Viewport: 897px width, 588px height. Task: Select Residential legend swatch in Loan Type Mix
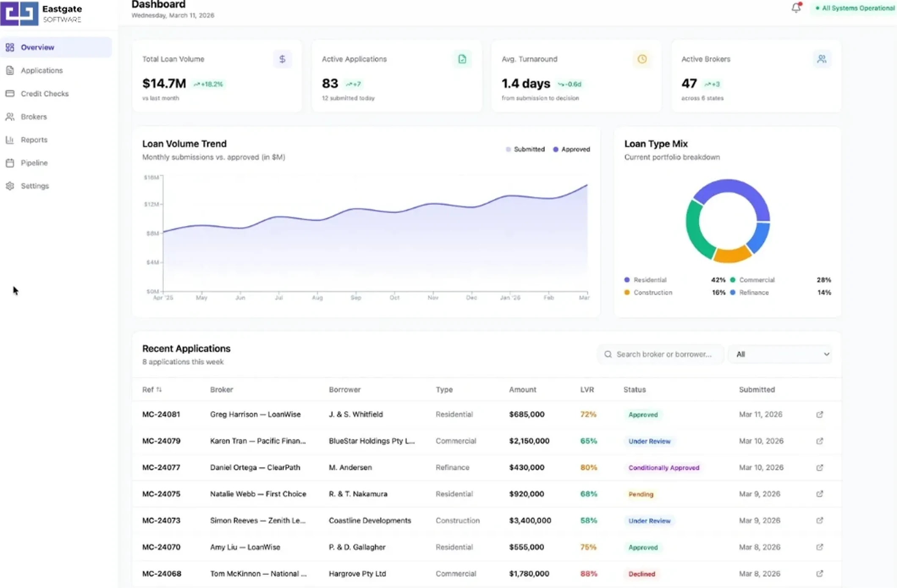point(627,280)
